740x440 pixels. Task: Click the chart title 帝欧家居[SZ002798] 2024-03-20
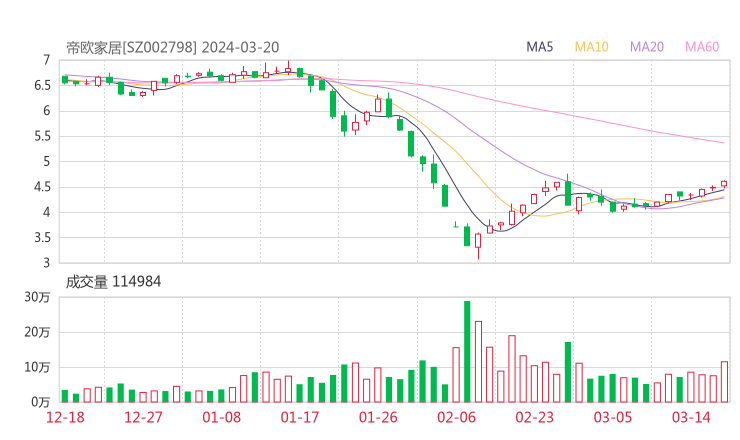point(172,47)
